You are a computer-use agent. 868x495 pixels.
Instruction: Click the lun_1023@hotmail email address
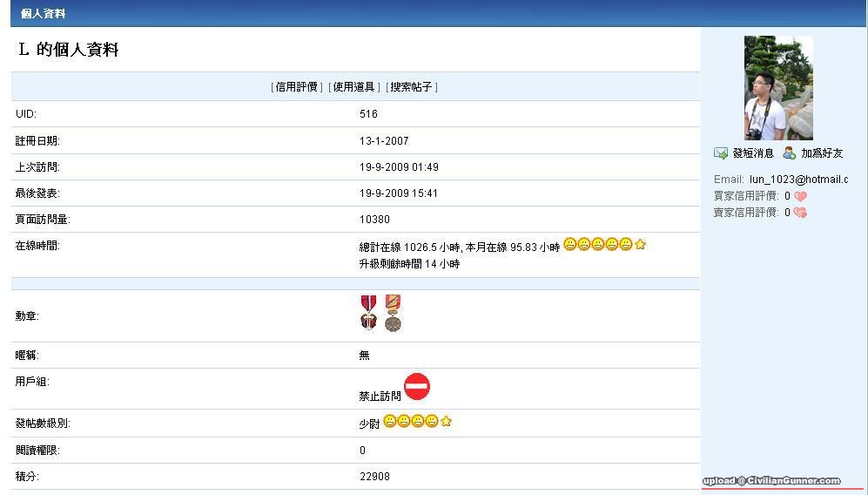tap(798, 180)
